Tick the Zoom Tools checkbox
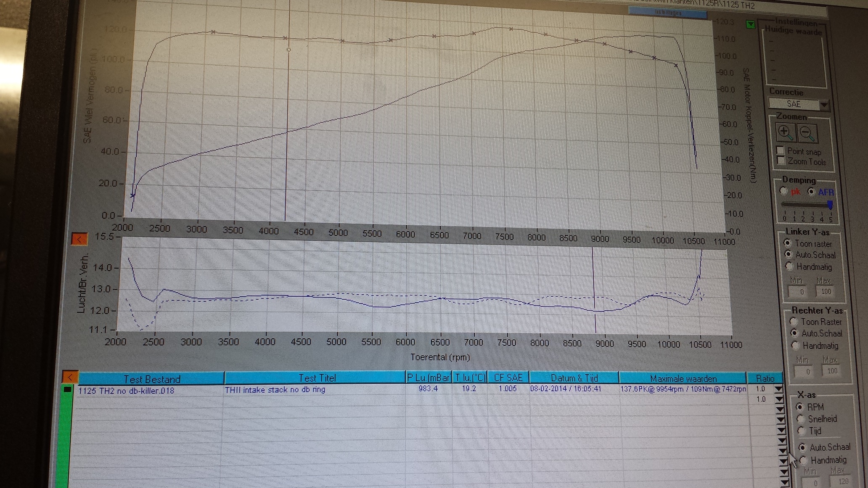The image size is (868, 488). 781,161
